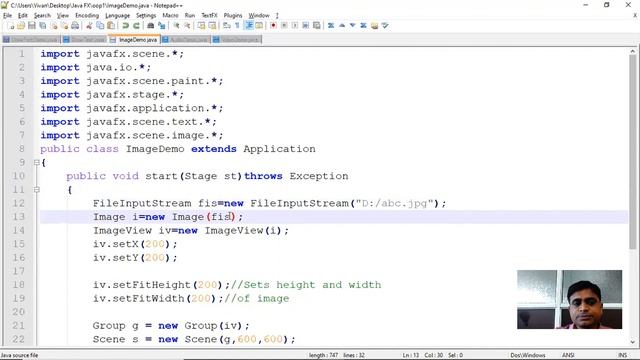Click 'Ln : 13' status entry
640x360 pixels.
(411, 355)
